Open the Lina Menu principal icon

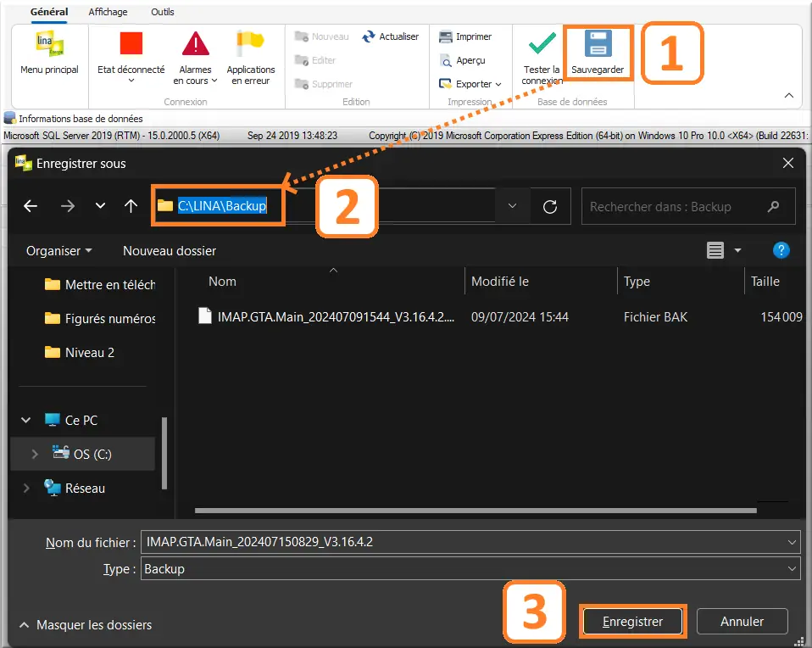pos(49,43)
